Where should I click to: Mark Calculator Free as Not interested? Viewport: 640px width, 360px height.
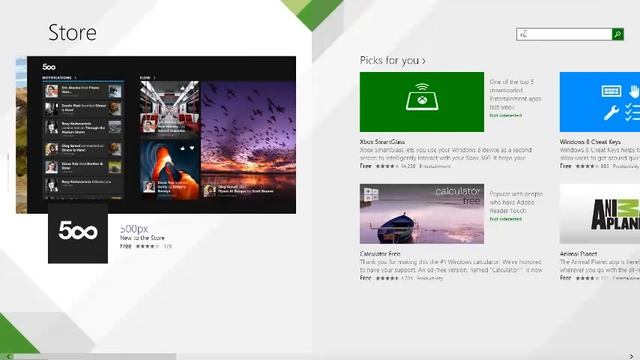coord(506,219)
